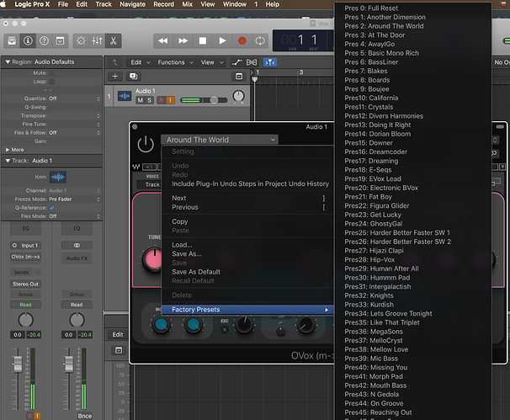The width and height of the screenshot is (510, 420).
Task: Toggle the Flex view icon
Action: tap(252, 62)
